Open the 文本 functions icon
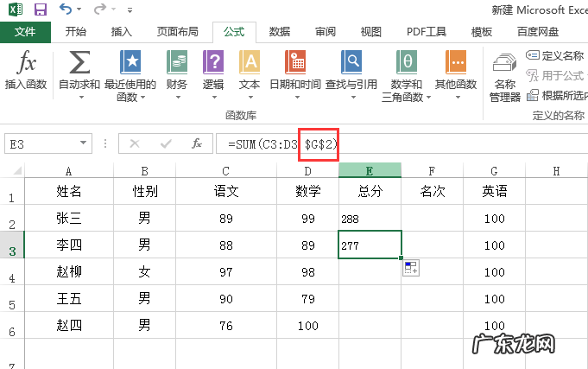The height and width of the screenshot is (369, 588). click(x=250, y=62)
